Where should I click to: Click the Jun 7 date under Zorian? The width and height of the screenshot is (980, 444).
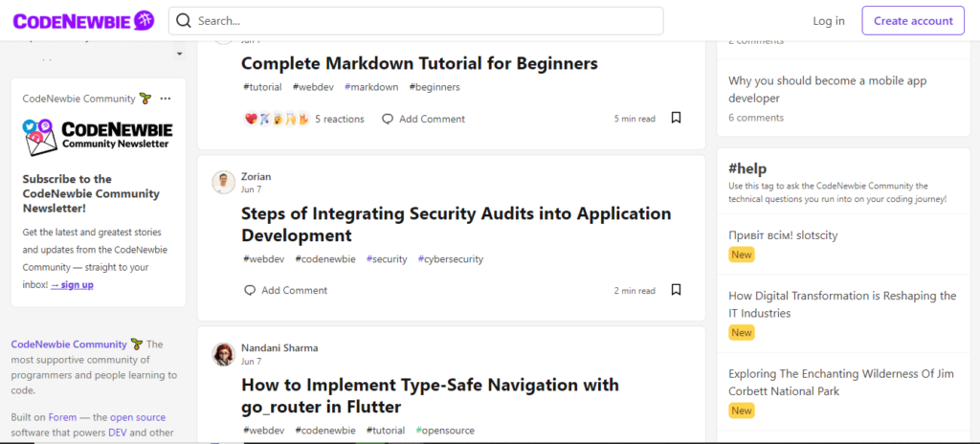tap(252, 189)
